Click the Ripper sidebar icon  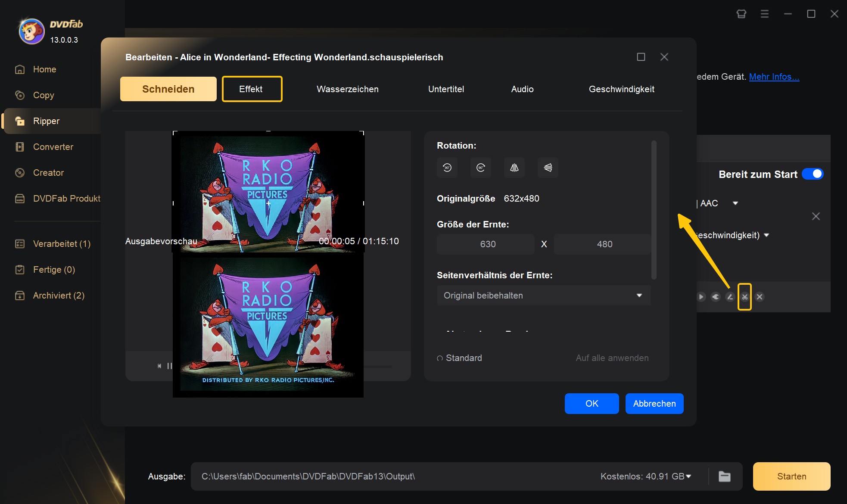(20, 121)
